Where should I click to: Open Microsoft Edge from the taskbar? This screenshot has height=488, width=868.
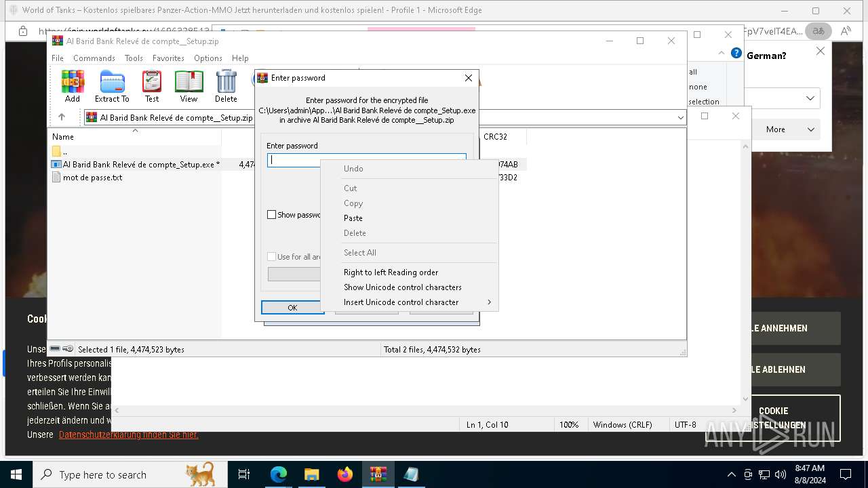click(x=279, y=474)
